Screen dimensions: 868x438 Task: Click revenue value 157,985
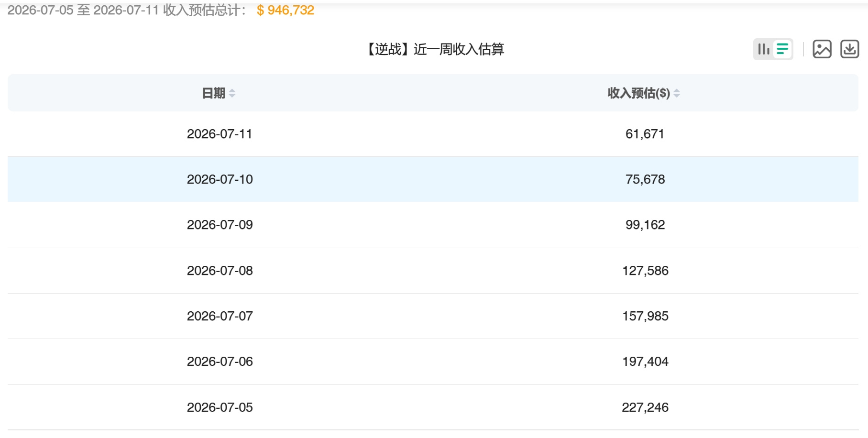click(645, 316)
